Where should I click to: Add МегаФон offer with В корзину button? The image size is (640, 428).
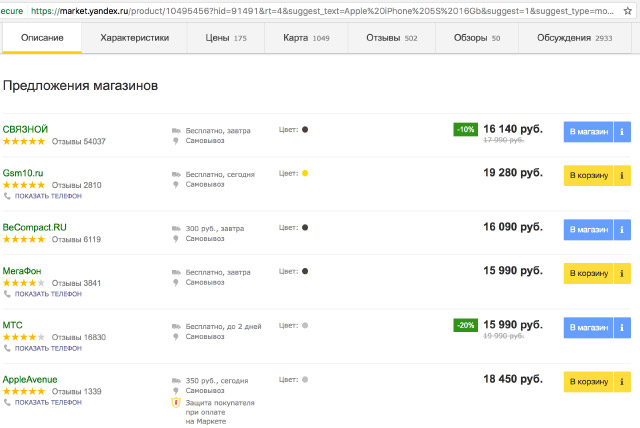coord(589,273)
